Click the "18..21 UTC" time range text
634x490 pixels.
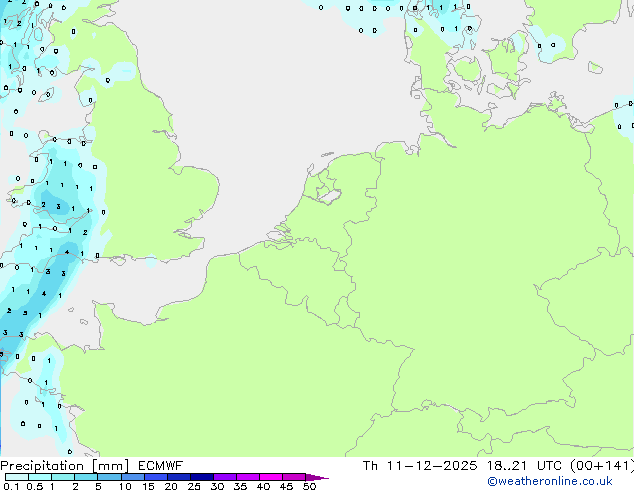[x=524, y=466]
